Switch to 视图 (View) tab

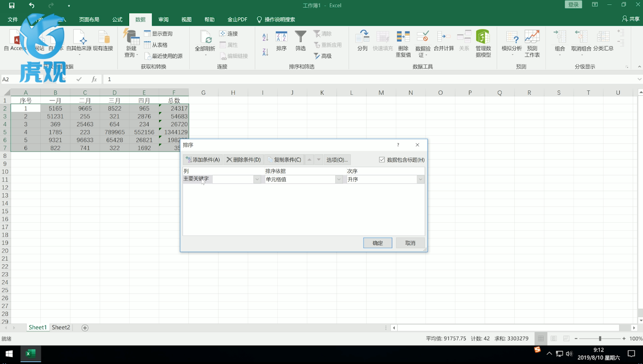coord(186,19)
